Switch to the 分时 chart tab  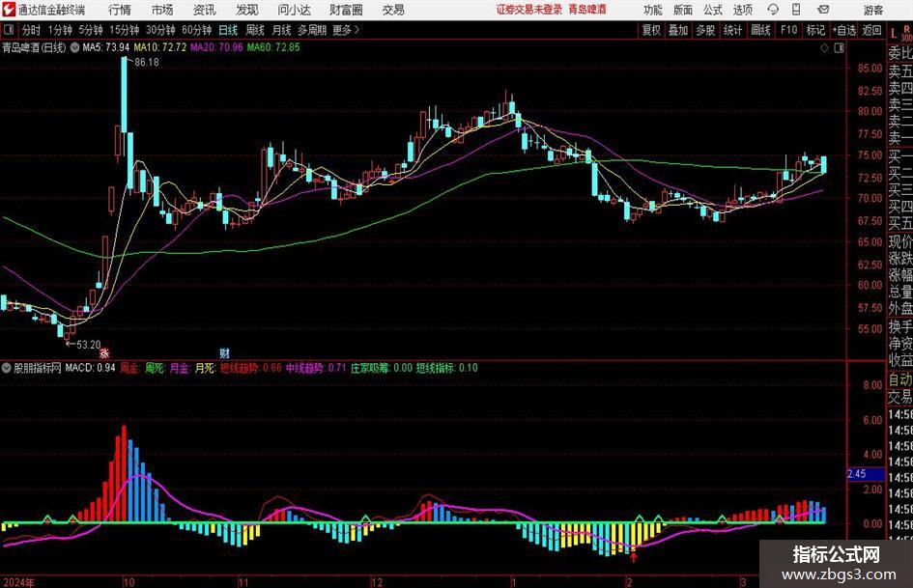32,30
